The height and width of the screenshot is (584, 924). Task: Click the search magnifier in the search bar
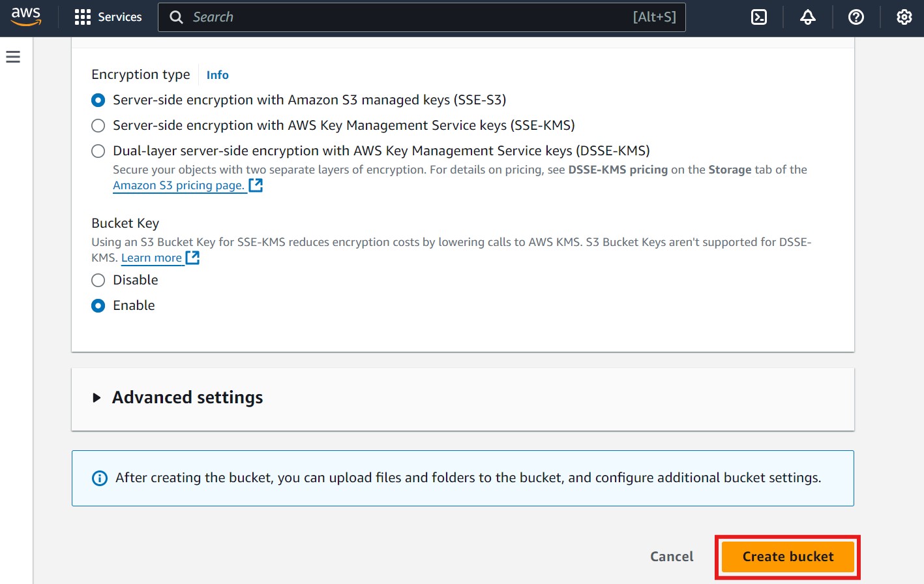pos(176,17)
